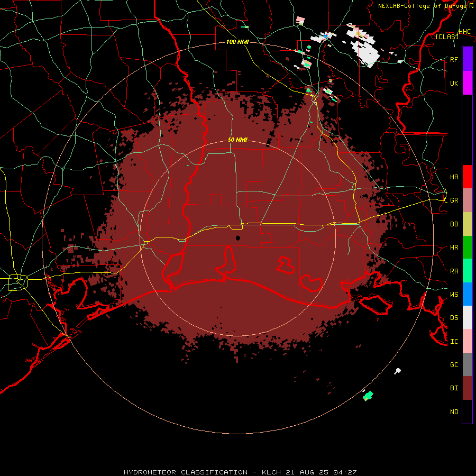Click the UK legend label
The width and height of the screenshot is (476, 476).
pyautogui.click(x=454, y=83)
